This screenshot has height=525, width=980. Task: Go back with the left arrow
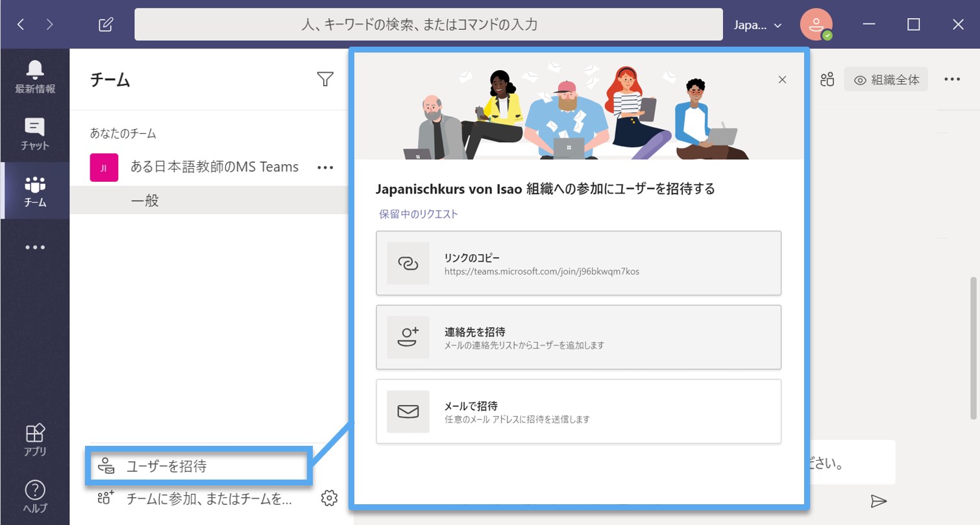[x=21, y=25]
